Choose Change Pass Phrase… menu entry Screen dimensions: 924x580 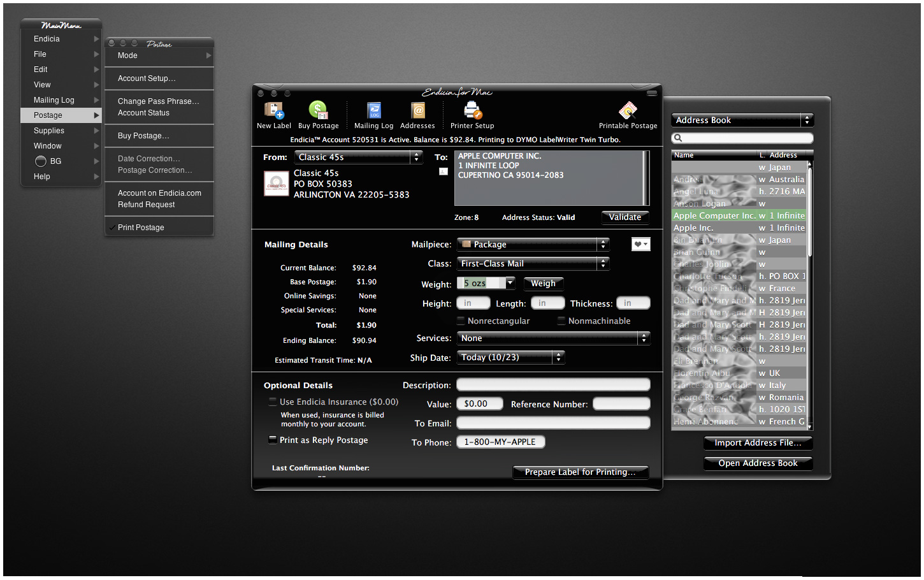coord(159,101)
